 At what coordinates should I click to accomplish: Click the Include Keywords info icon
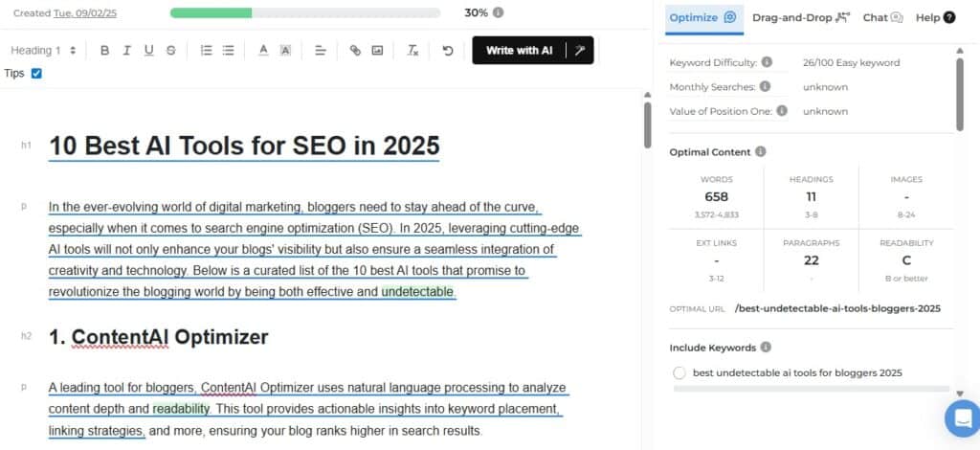click(766, 348)
